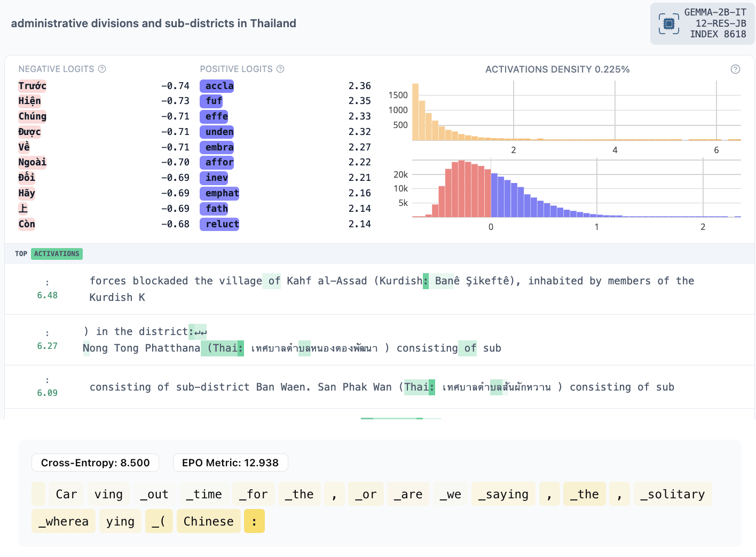Click the 'Trước' negative logit token
The width and height of the screenshot is (756, 557).
32,86
